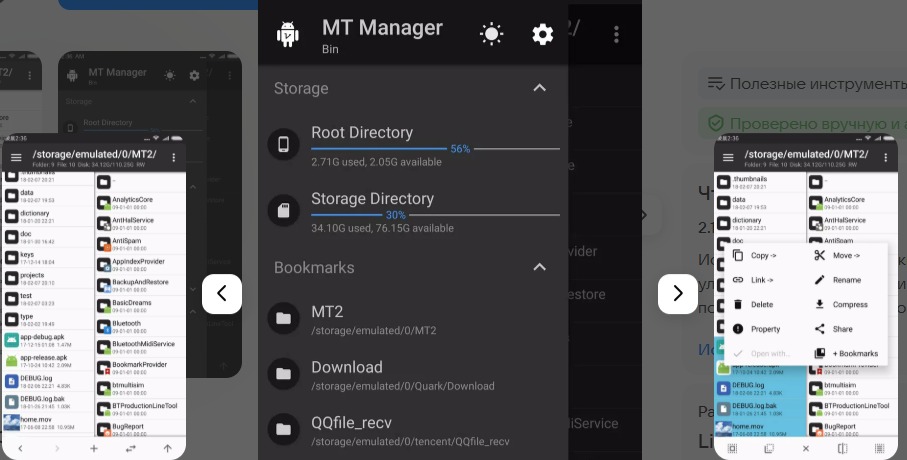
Task: Select app-release.apk in plain file-list screenshot
Action: click(48, 361)
